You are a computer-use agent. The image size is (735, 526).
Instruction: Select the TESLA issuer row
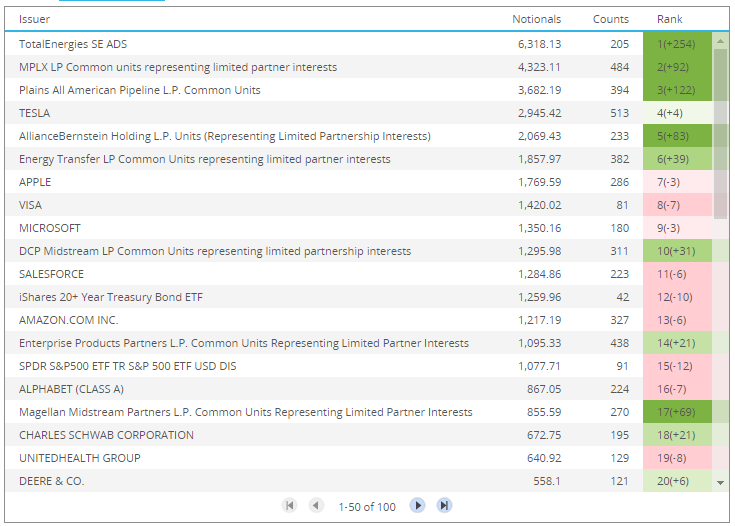coord(359,113)
